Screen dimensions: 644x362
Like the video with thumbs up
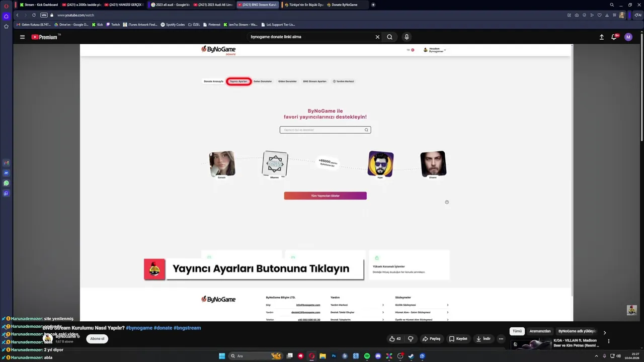click(x=395, y=339)
